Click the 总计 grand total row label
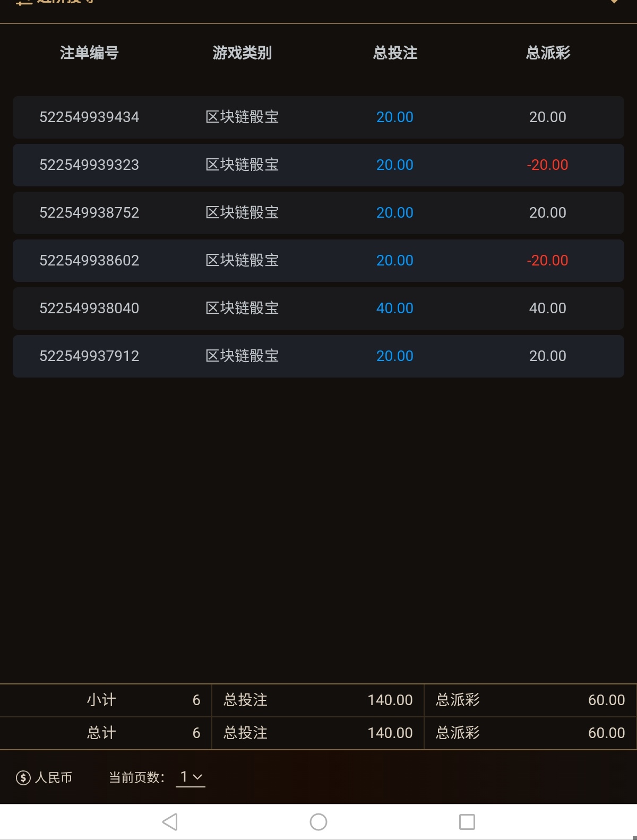The image size is (637, 840). point(101,733)
